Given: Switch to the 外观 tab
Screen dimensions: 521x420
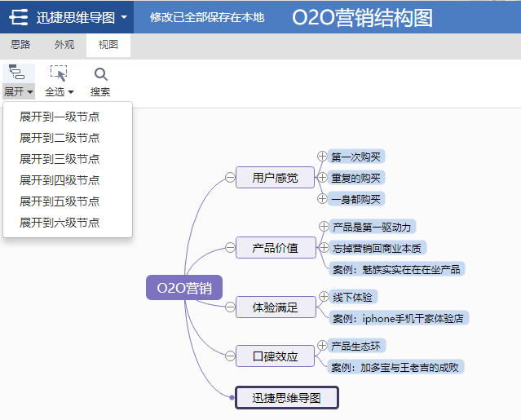Looking at the screenshot, I should pos(64,45).
